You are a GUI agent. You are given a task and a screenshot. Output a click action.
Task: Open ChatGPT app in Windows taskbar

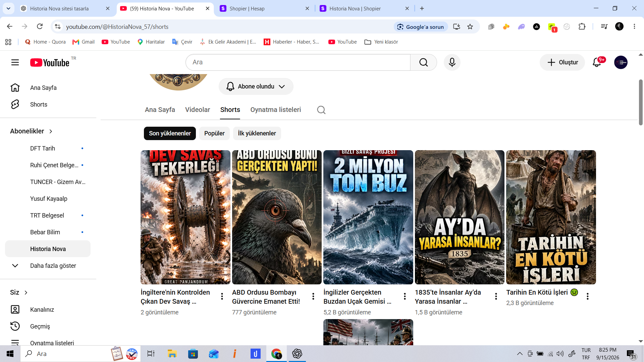(297, 354)
